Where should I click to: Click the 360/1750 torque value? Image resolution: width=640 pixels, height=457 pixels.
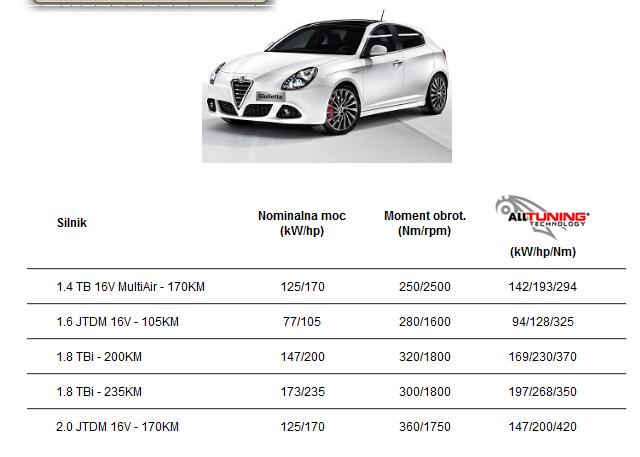tap(425, 427)
